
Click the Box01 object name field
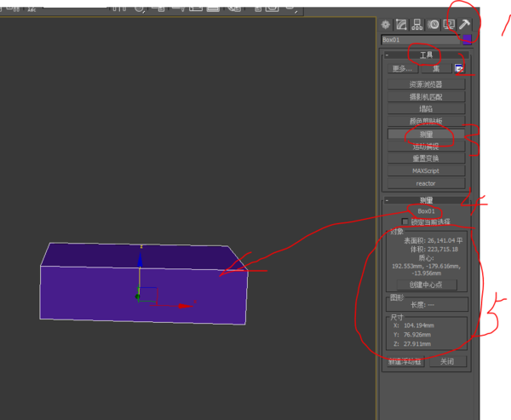pos(421,40)
